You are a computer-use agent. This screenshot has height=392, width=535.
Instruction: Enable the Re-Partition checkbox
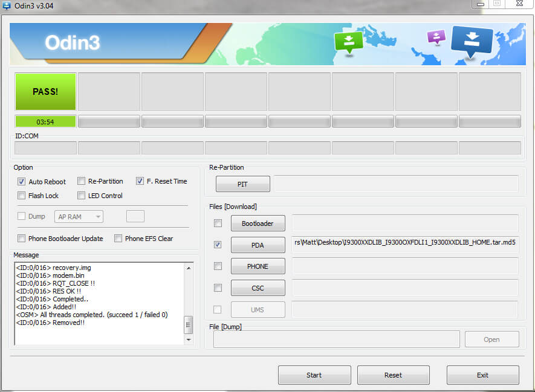(x=81, y=181)
